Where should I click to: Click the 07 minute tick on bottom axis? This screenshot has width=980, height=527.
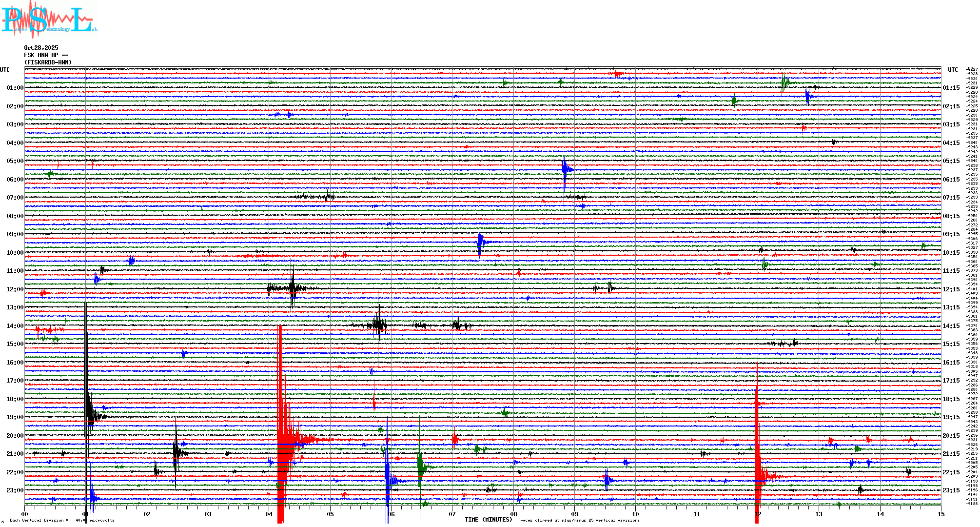(x=452, y=514)
